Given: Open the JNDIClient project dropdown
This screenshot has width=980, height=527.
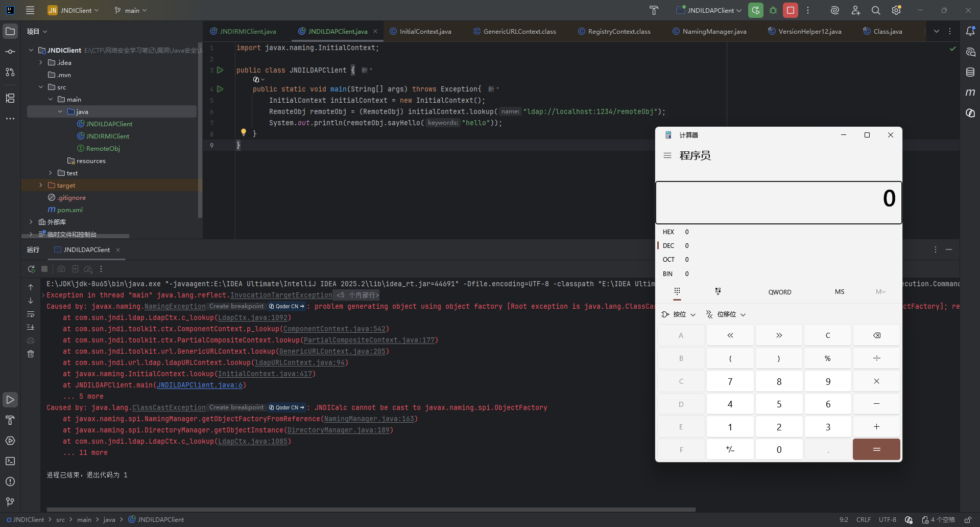Looking at the screenshot, I should pos(74,10).
